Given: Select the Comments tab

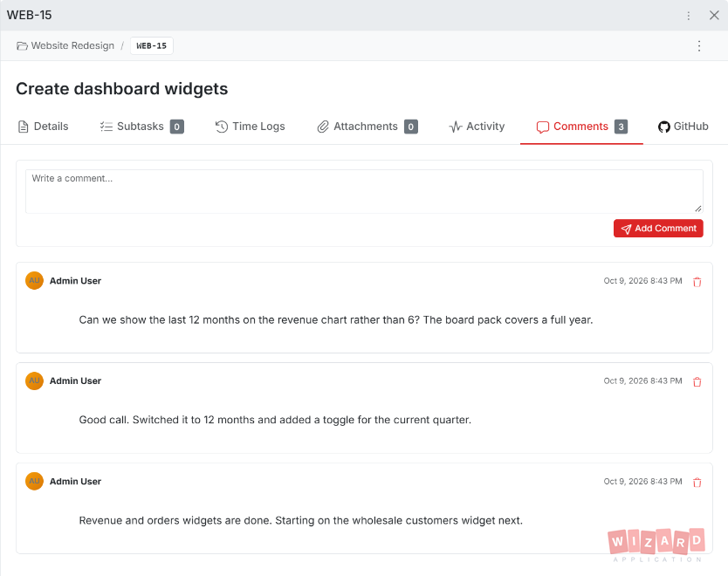Looking at the screenshot, I should pos(581,127).
